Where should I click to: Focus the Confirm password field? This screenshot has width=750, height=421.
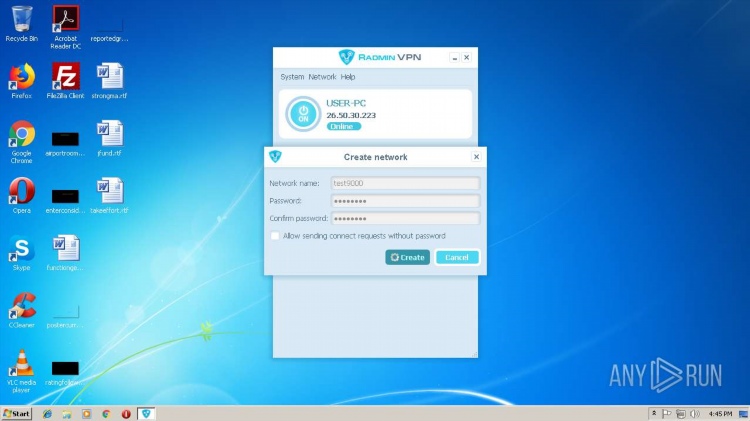[405, 219]
